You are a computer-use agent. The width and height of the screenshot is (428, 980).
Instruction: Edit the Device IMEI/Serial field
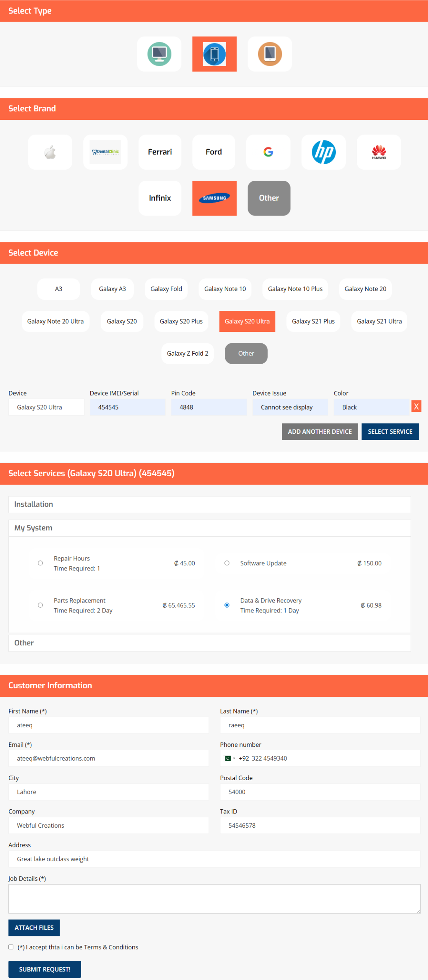tap(127, 407)
